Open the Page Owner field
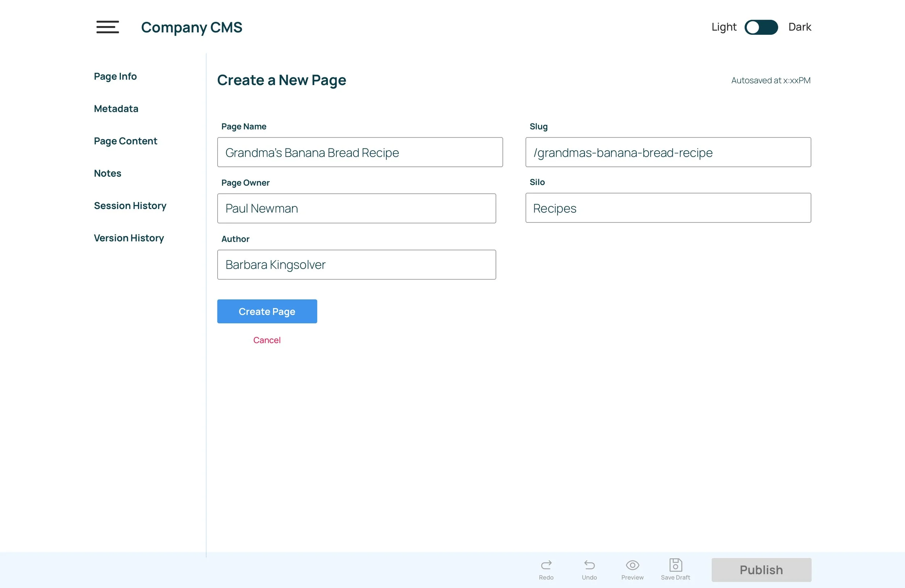The width and height of the screenshot is (905, 588). [356, 209]
